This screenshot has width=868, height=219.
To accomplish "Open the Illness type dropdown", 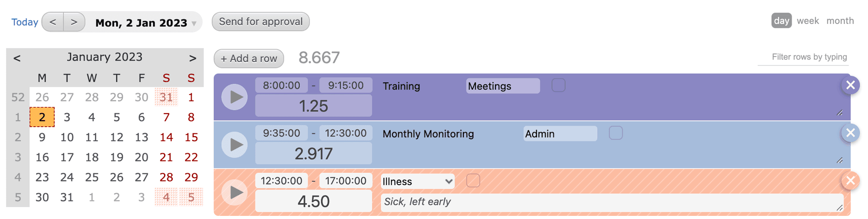I will 417,181.
